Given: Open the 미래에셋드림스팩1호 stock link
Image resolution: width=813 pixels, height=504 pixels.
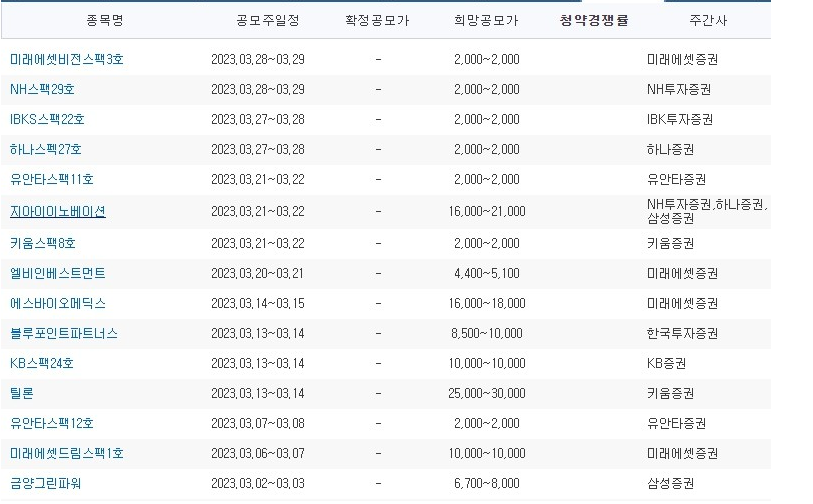Looking at the screenshot, I should (x=66, y=454).
